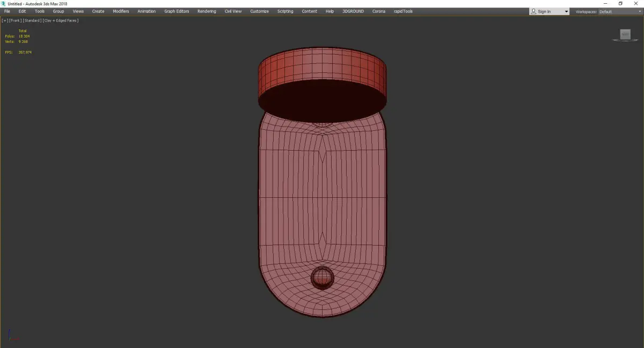Screen dimensions: 644x348
Task: Open the Civil View menu
Action: [x=233, y=11]
